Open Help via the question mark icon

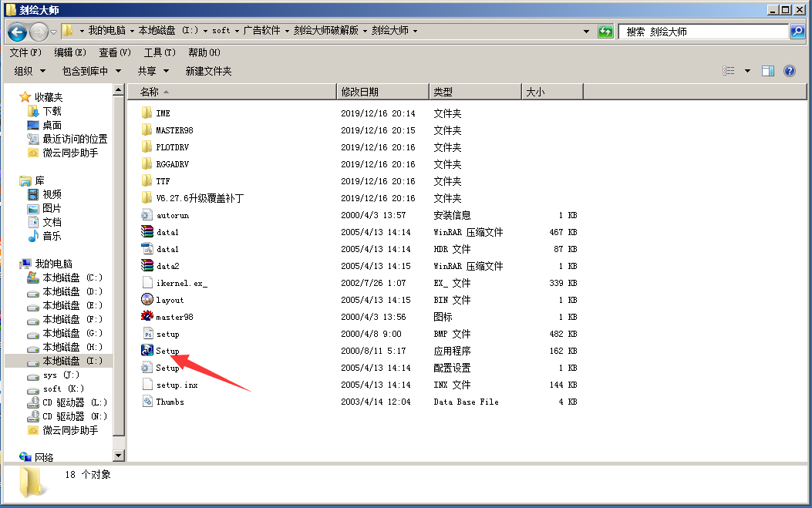coord(789,70)
